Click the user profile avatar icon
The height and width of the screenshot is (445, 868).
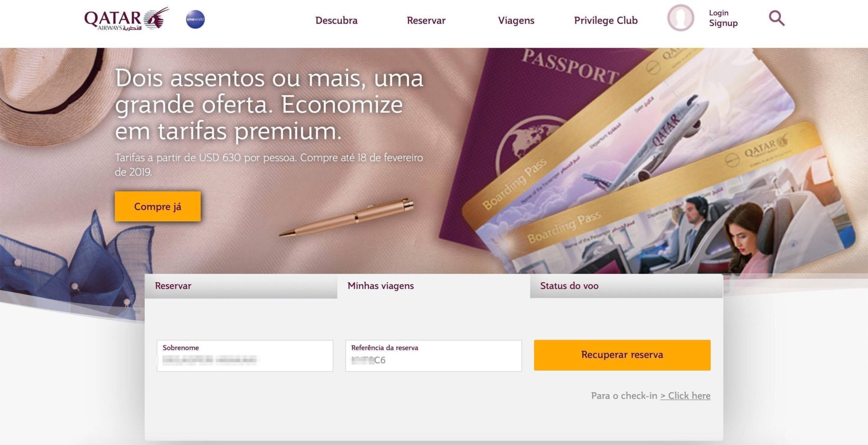(x=680, y=18)
